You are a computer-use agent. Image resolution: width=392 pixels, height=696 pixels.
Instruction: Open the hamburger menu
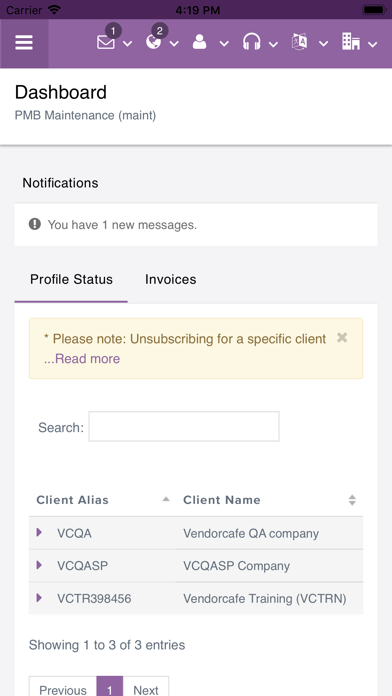click(x=24, y=43)
